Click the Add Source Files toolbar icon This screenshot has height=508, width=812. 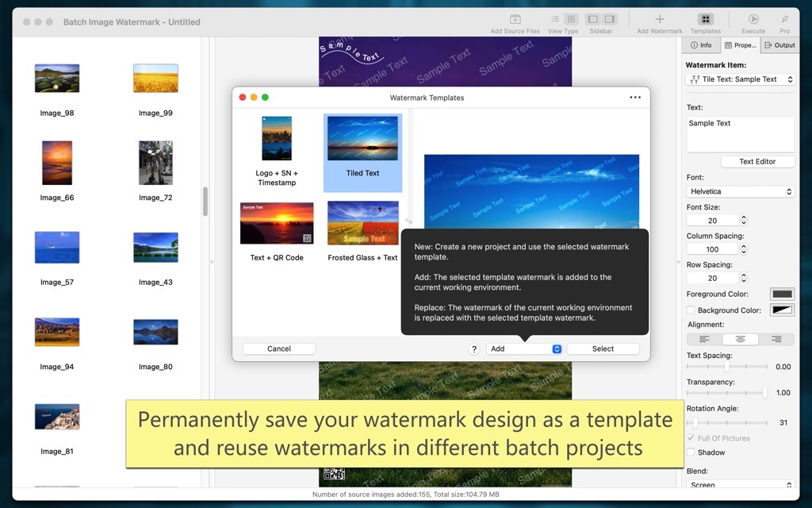click(515, 19)
